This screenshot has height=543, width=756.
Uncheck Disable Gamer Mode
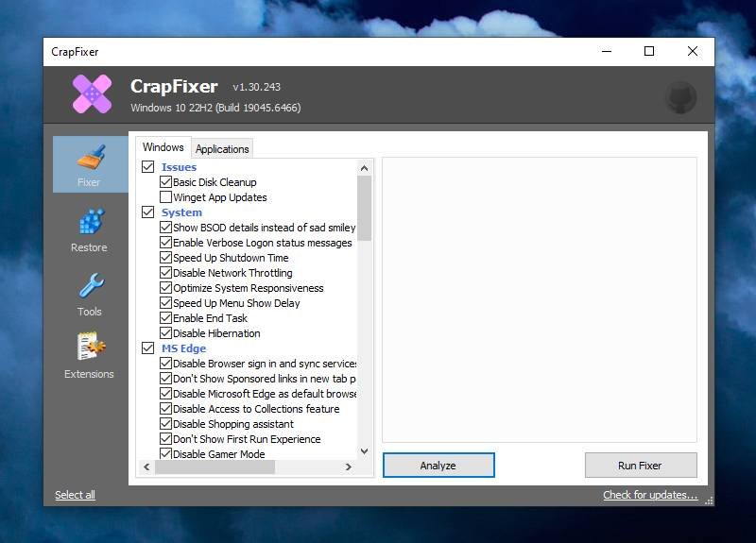click(166, 453)
